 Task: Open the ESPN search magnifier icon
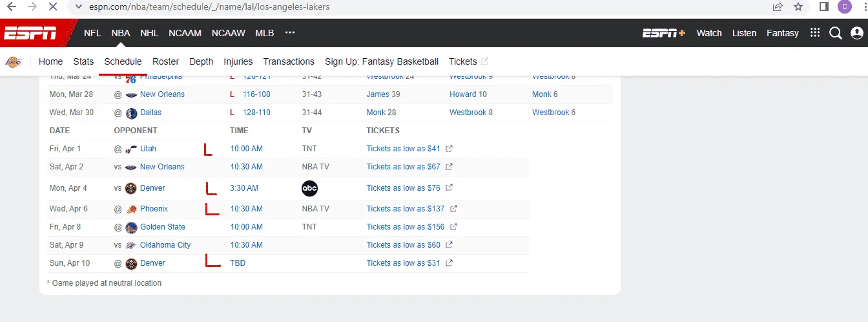click(x=836, y=33)
